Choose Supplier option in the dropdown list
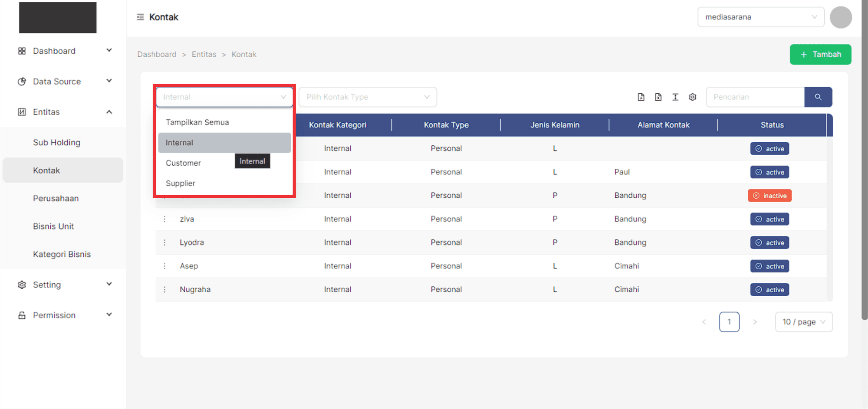This screenshot has width=868, height=409. pos(181,183)
